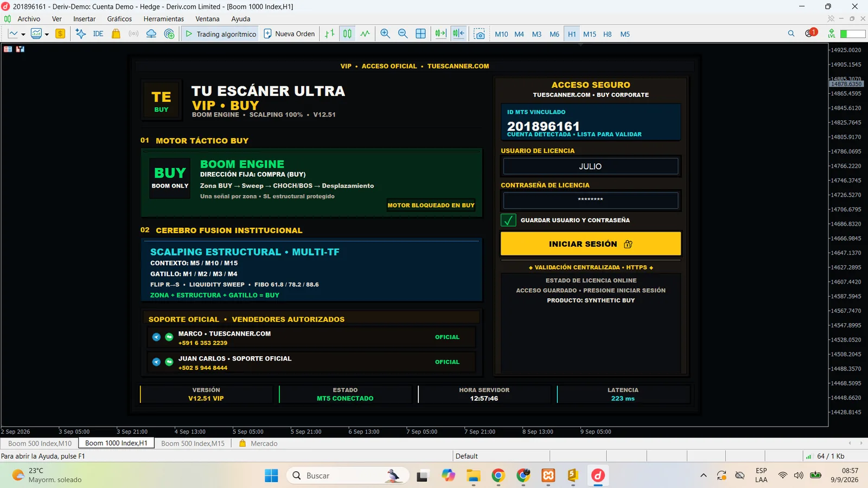Switch to Boom 500 Index,M10 tab
Screen dimensions: 868x488
[40, 444]
